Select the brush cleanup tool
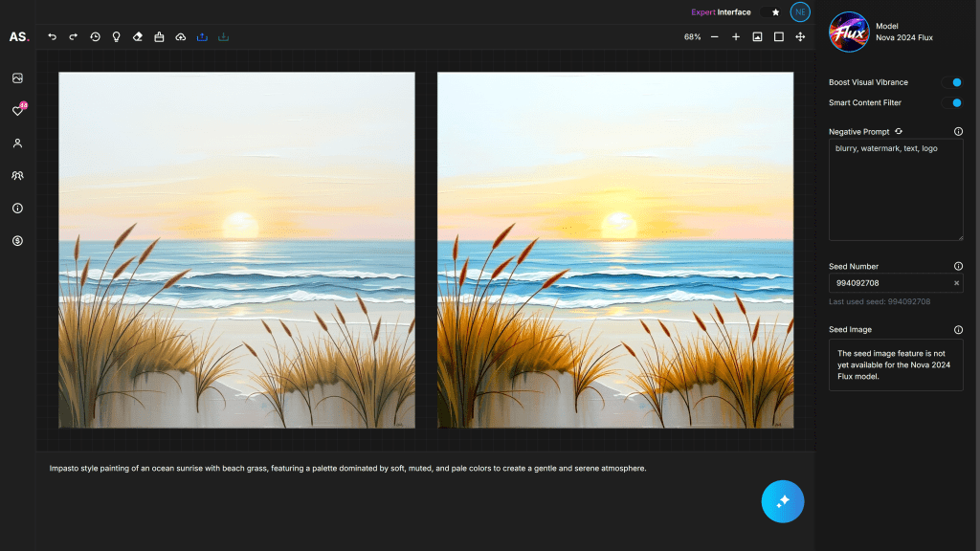980x551 pixels. 159,37
